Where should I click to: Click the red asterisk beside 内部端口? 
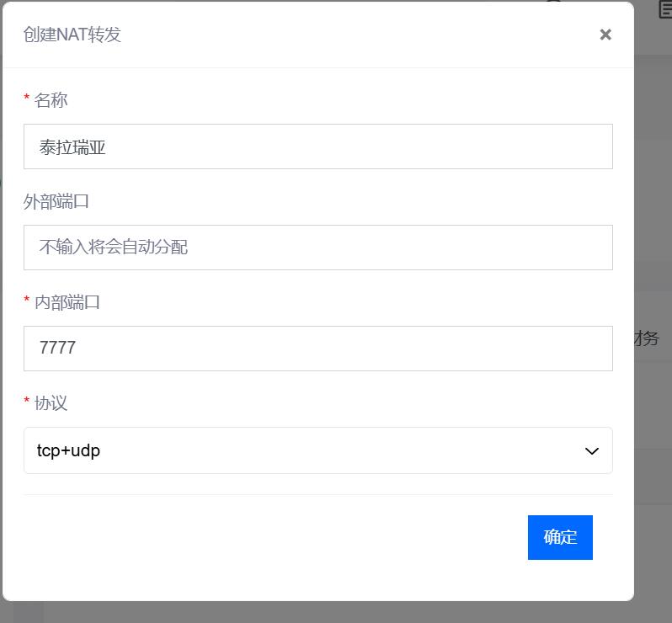[x=27, y=300]
